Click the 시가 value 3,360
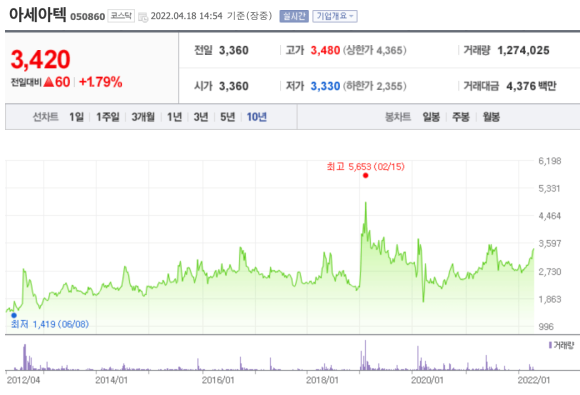The width and height of the screenshot is (580, 395). (234, 86)
